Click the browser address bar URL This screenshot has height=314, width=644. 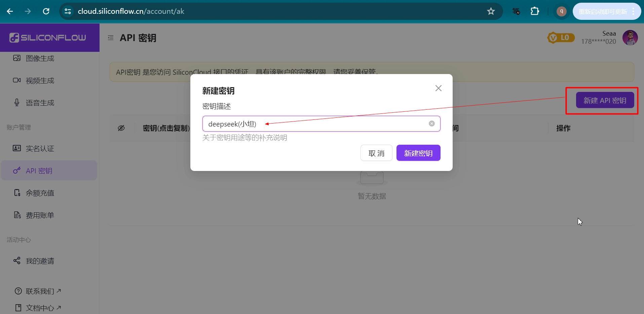[131, 11]
